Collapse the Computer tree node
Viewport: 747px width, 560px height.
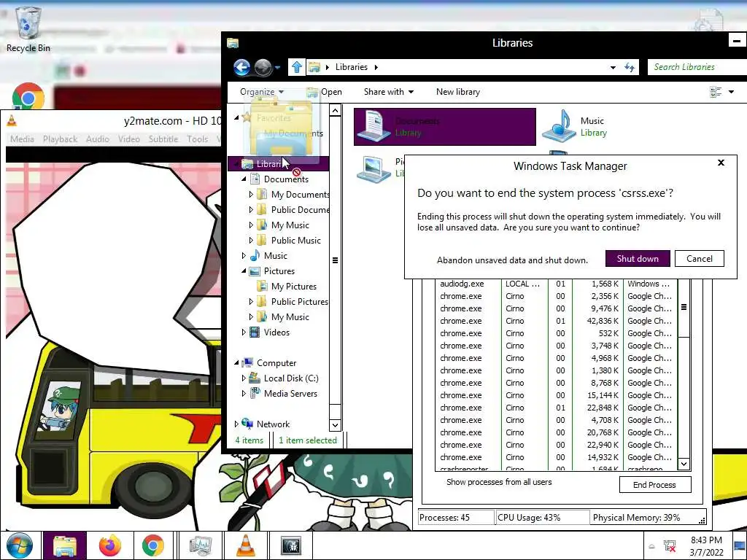[x=237, y=363]
